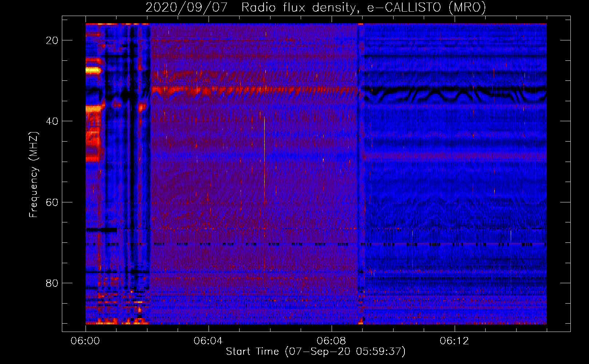Screen dimensions: 589x364
Task: Click the frequency tick label '20'
Action: pos(52,40)
